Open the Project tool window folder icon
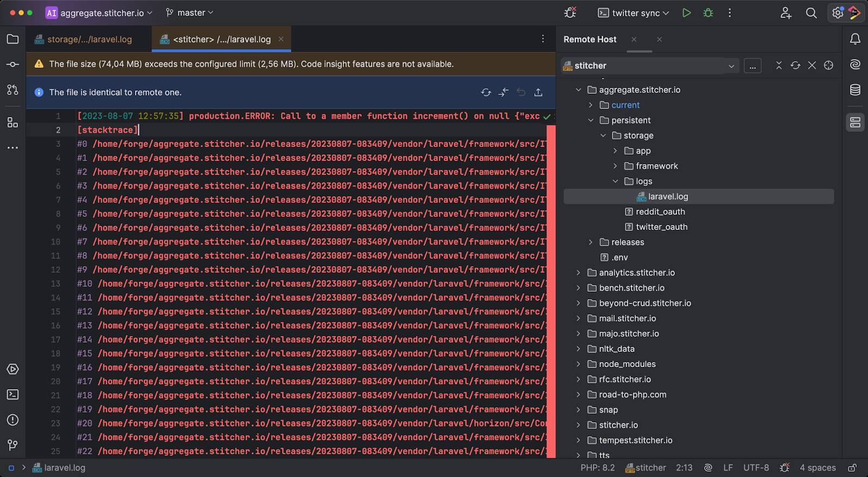 pos(12,39)
